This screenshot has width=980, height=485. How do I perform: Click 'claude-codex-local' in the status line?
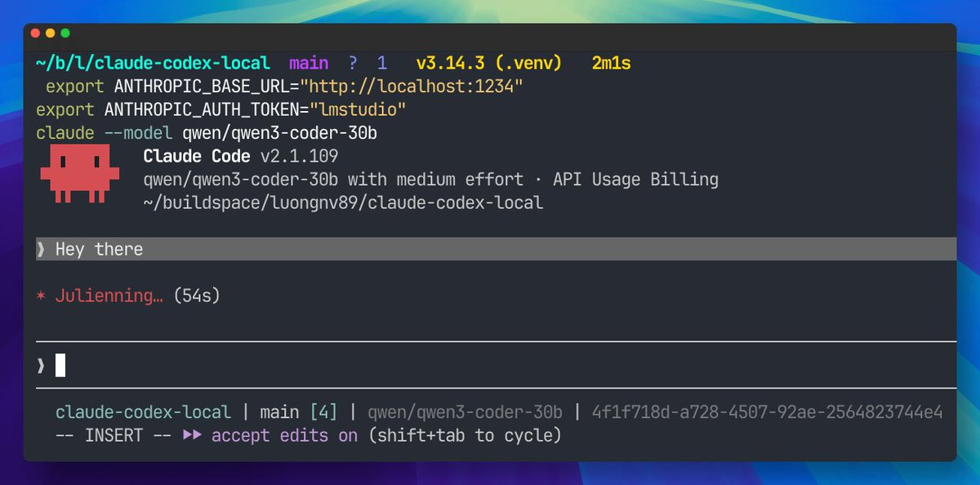pyautogui.click(x=143, y=412)
